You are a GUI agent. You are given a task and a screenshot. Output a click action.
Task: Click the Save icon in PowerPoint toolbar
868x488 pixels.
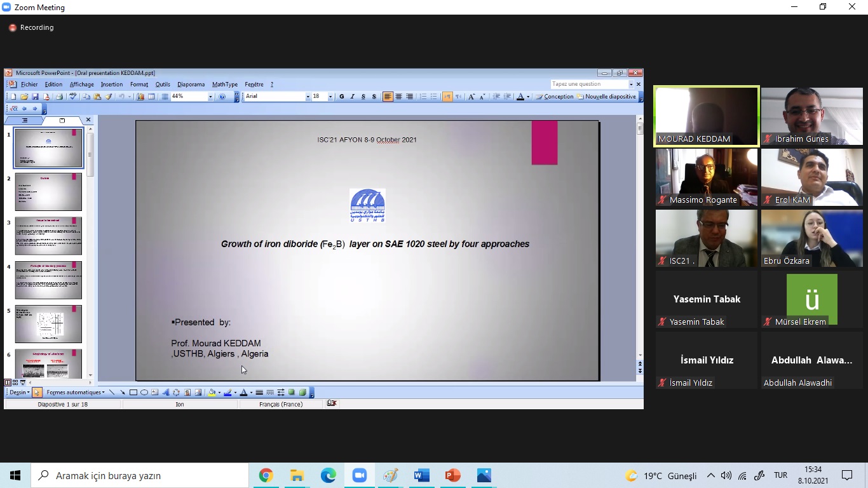tap(35, 97)
